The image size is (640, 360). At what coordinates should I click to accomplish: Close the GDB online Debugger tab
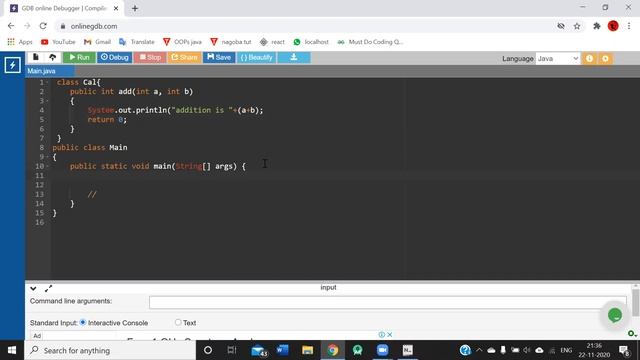tap(116, 8)
